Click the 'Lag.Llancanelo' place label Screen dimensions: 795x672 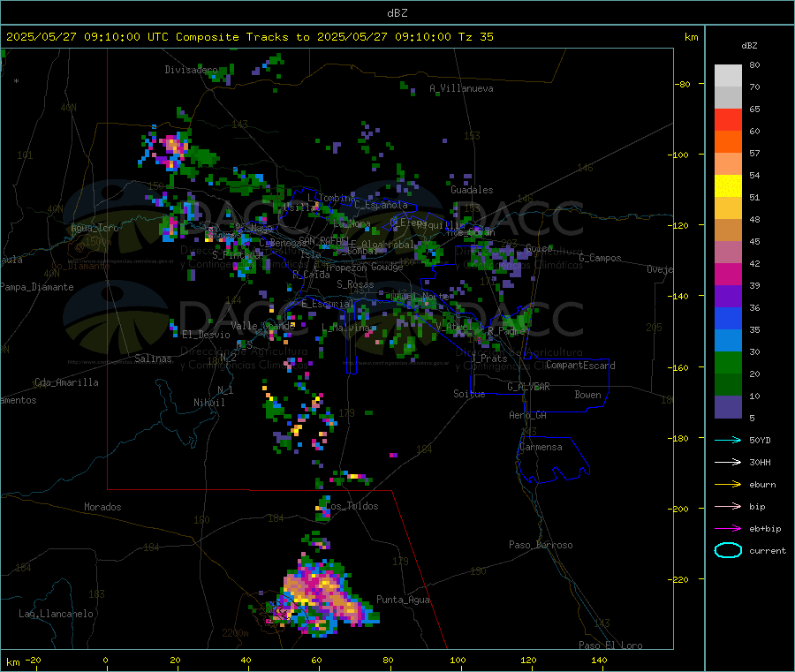56,614
